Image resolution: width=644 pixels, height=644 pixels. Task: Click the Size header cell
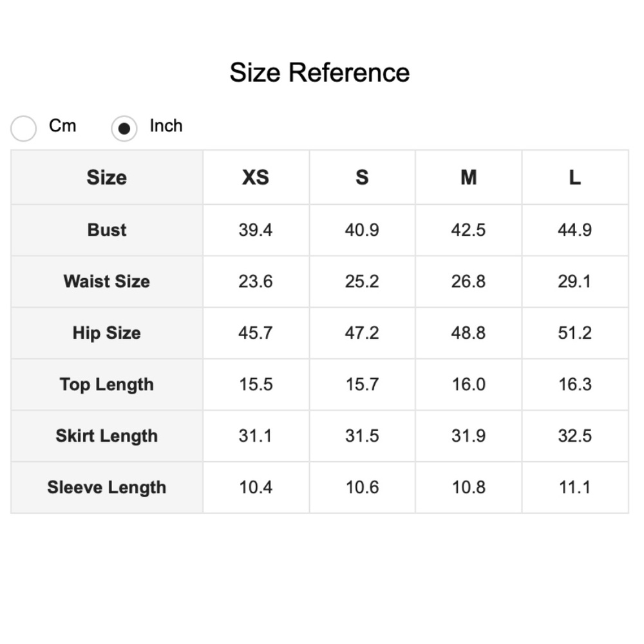coord(107,177)
